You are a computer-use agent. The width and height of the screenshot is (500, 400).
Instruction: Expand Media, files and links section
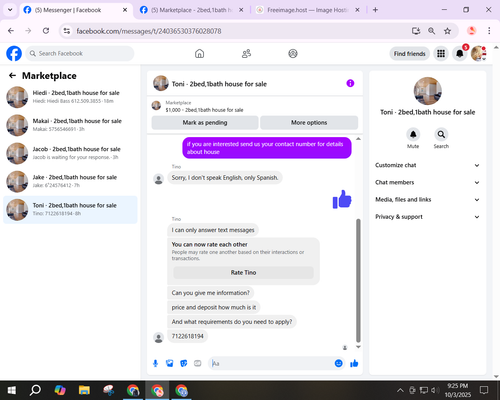pos(428,200)
